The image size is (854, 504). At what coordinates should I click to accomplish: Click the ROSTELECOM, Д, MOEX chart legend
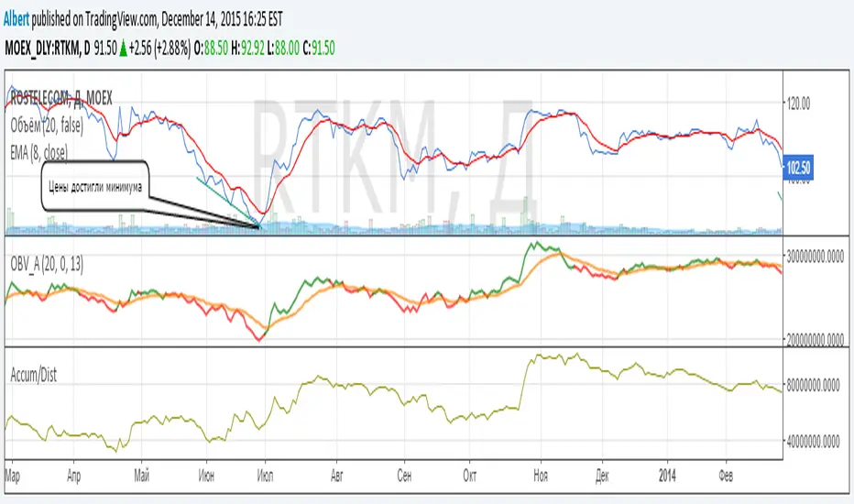[61, 98]
